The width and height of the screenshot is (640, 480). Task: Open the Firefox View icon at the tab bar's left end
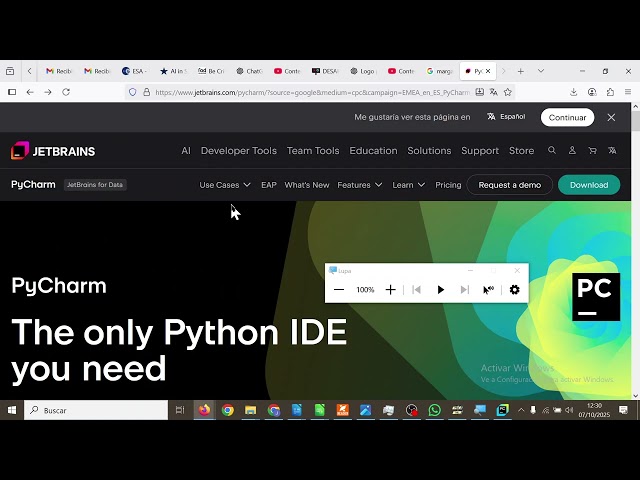[10, 71]
